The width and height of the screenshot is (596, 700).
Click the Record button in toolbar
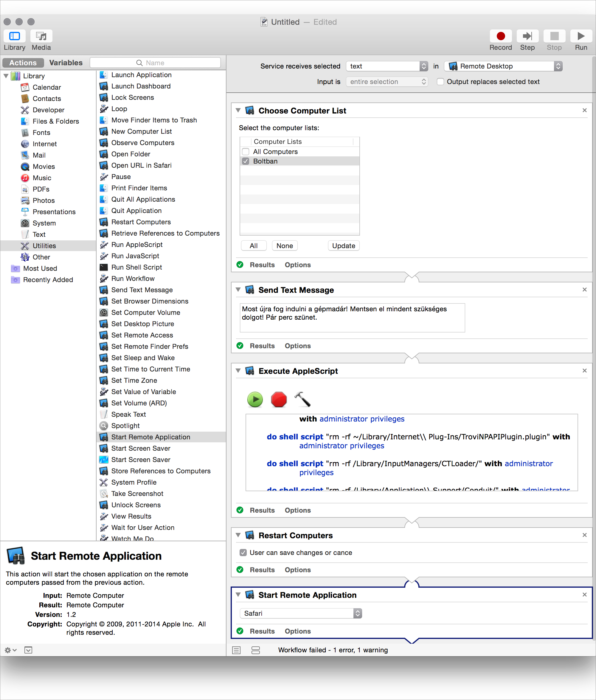(500, 36)
